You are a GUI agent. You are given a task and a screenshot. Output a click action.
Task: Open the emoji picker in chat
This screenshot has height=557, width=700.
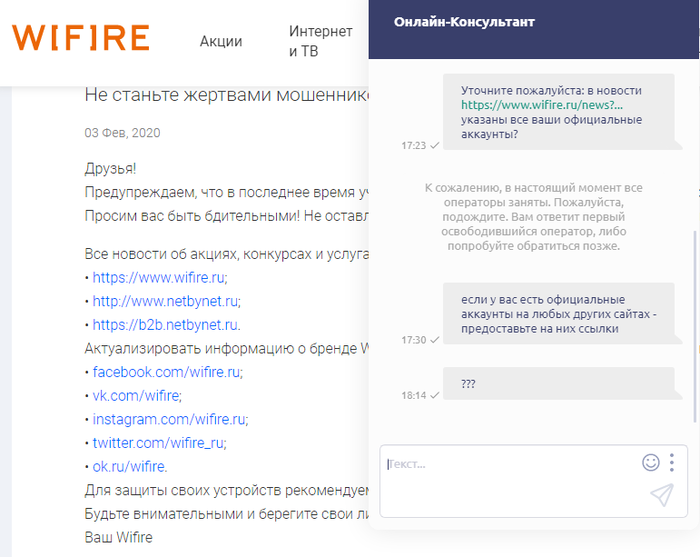[x=650, y=462]
